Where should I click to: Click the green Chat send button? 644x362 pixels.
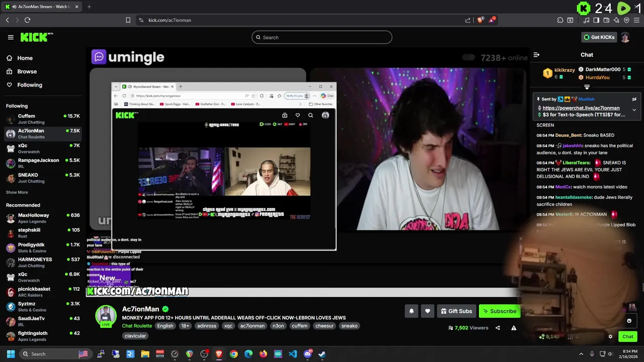pos(628,336)
